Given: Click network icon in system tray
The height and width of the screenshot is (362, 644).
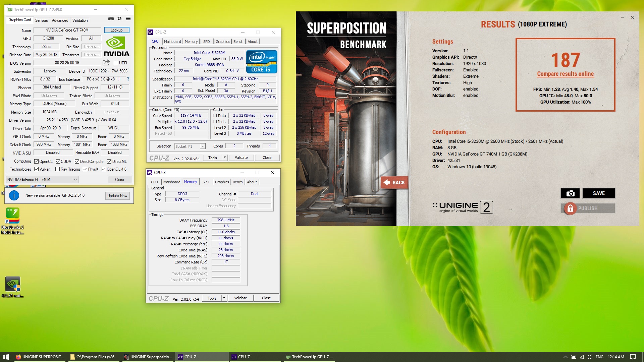Looking at the screenshot, I should 582,357.
